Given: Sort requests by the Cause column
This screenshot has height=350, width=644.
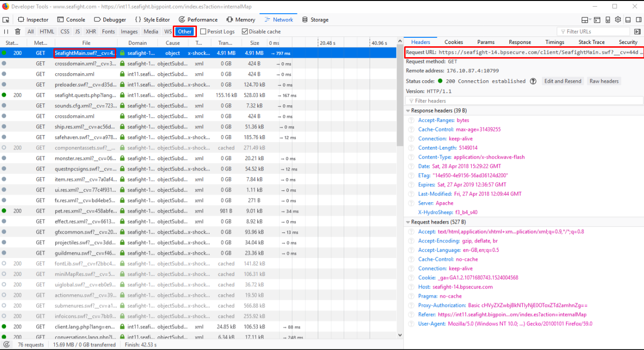Looking at the screenshot, I should [172, 43].
